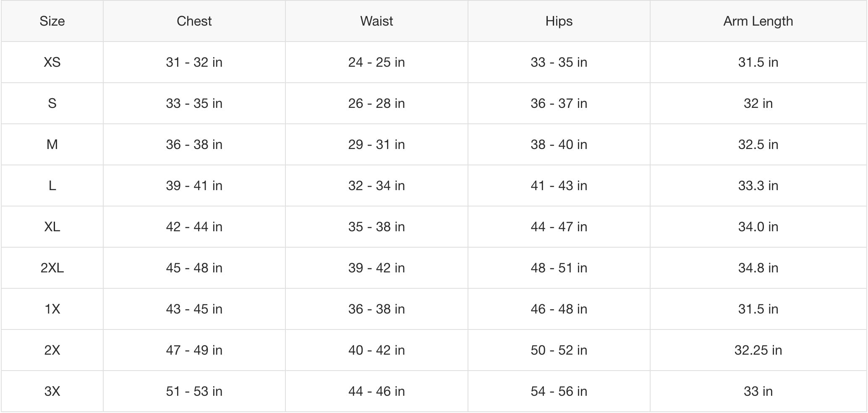Click waist value 44 - 46 in
This screenshot has height=413, width=868.
click(376, 391)
